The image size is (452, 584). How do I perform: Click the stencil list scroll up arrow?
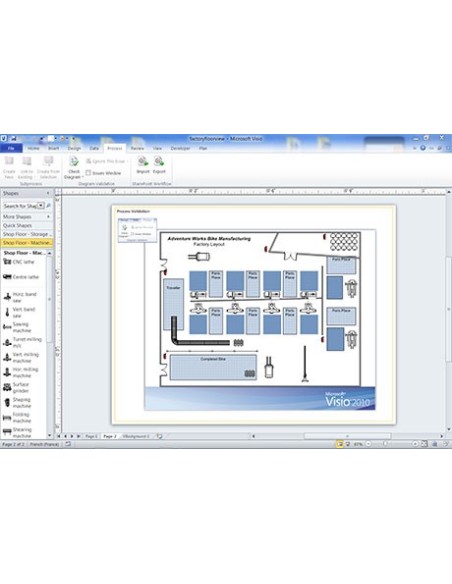click(x=49, y=253)
